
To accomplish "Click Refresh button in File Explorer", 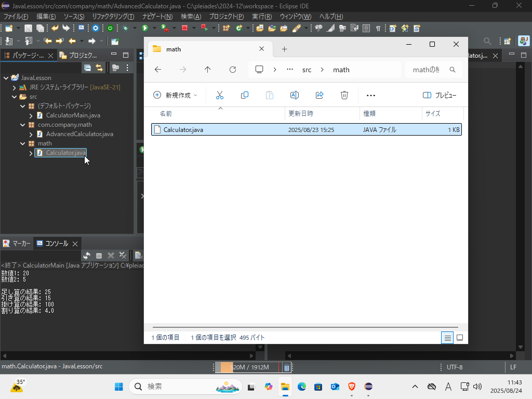I will [x=233, y=70].
